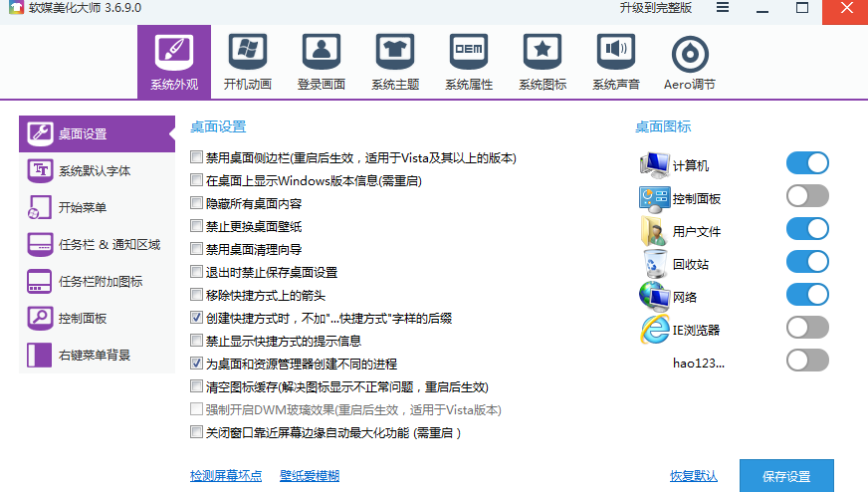Viewport: 868px width, 492px height.
Task: Enable the 控制面板 desktop icon switch
Action: (x=807, y=196)
